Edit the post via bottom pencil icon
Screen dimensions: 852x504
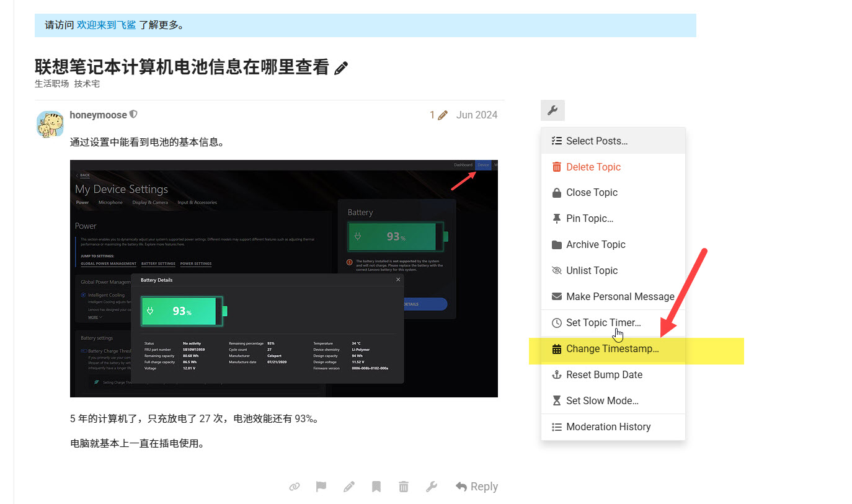tap(349, 487)
